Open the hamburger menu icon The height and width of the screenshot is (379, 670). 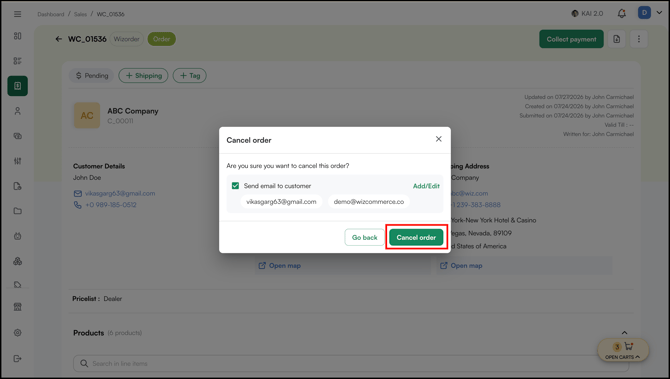point(18,14)
